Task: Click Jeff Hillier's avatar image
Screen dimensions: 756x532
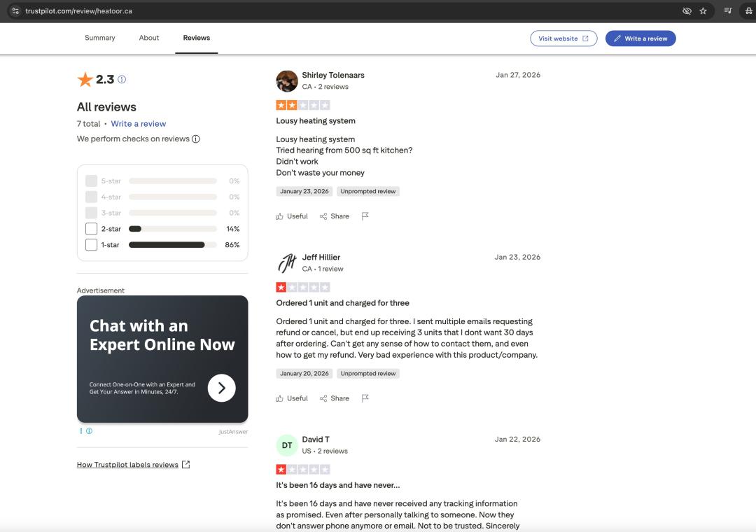Action: click(x=287, y=263)
